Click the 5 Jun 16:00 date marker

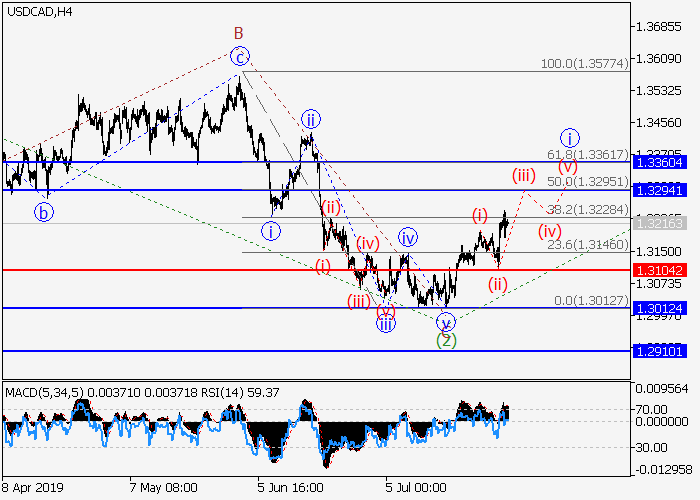pos(290,490)
